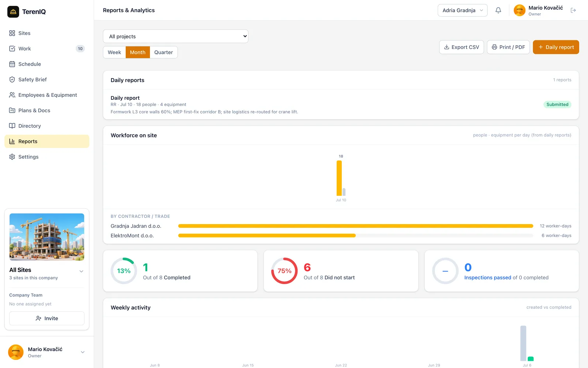Select the Month range tab
The image size is (588, 368).
coord(138,52)
